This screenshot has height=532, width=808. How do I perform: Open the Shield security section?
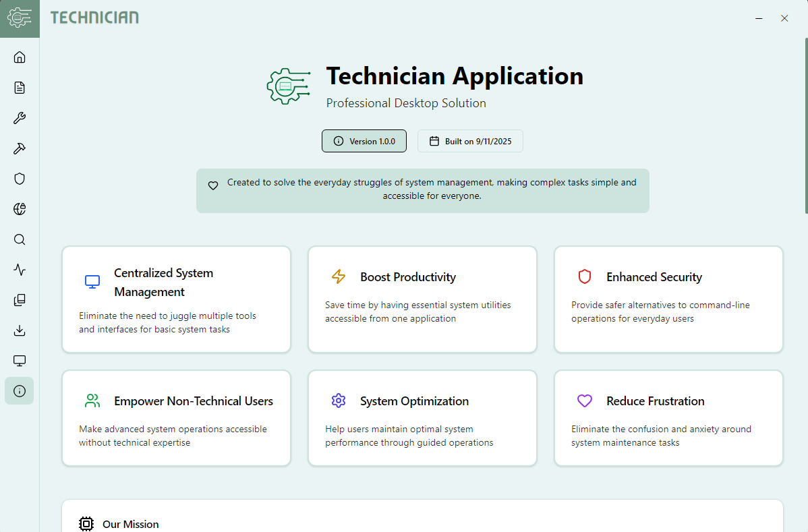click(x=20, y=178)
